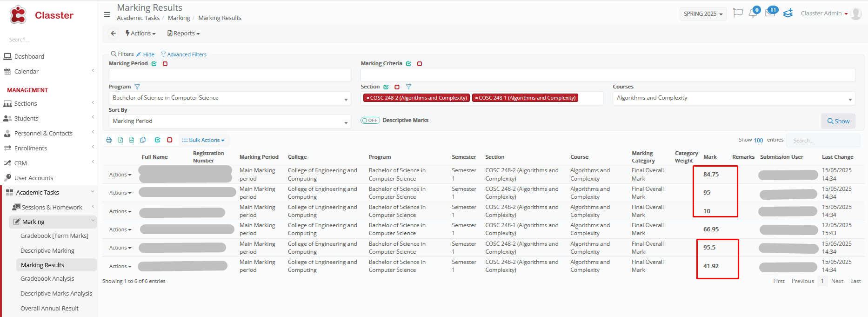
Task: Deselect all Section options icon
Action: tap(397, 87)
